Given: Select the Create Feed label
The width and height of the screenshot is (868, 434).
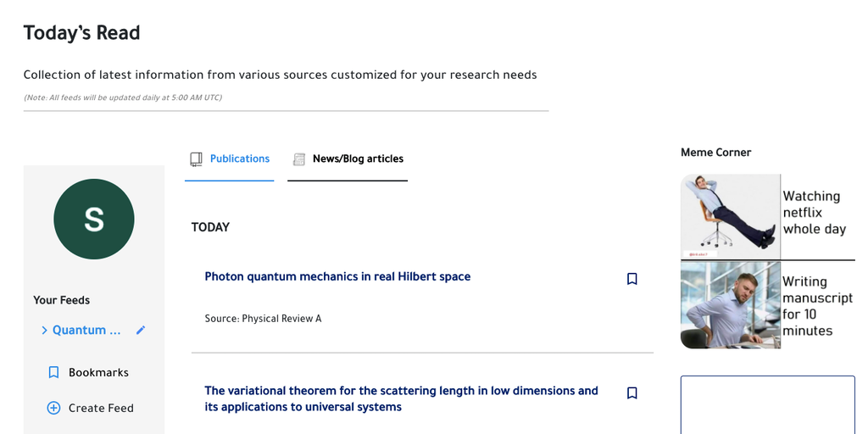Looking at the screenshot, I should (x=101, y=408).
